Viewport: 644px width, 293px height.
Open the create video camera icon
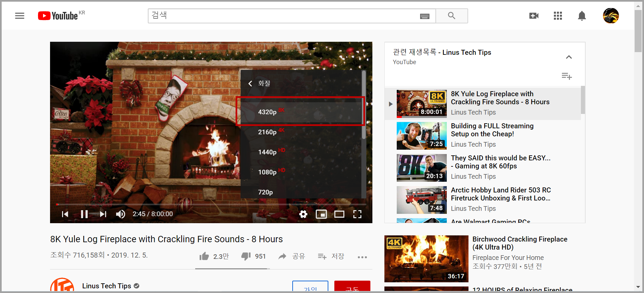[x=534, y=16]
